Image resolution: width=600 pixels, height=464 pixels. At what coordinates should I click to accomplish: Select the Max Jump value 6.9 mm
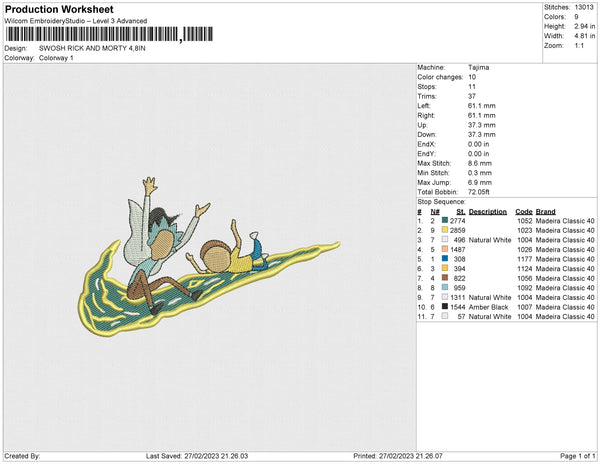tap(480, 182)
